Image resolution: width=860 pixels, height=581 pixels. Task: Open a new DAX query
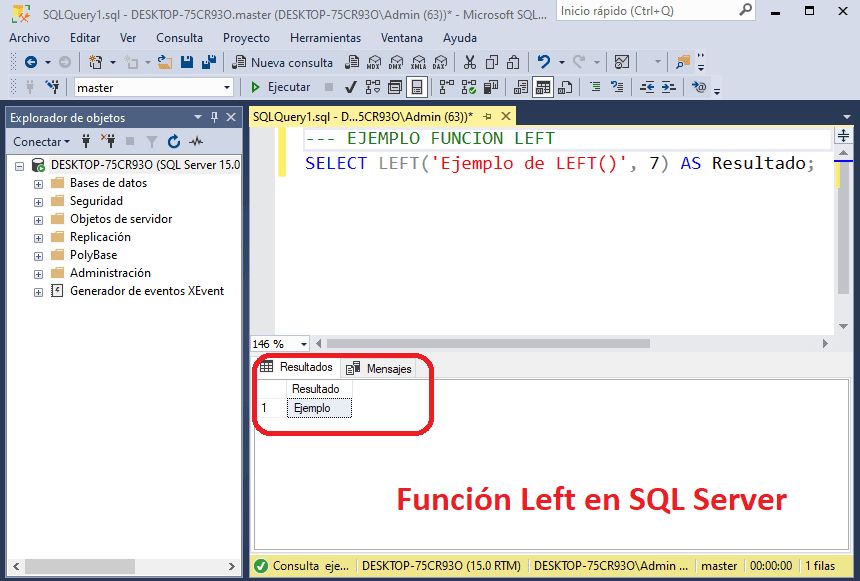[x=440, y=63]
